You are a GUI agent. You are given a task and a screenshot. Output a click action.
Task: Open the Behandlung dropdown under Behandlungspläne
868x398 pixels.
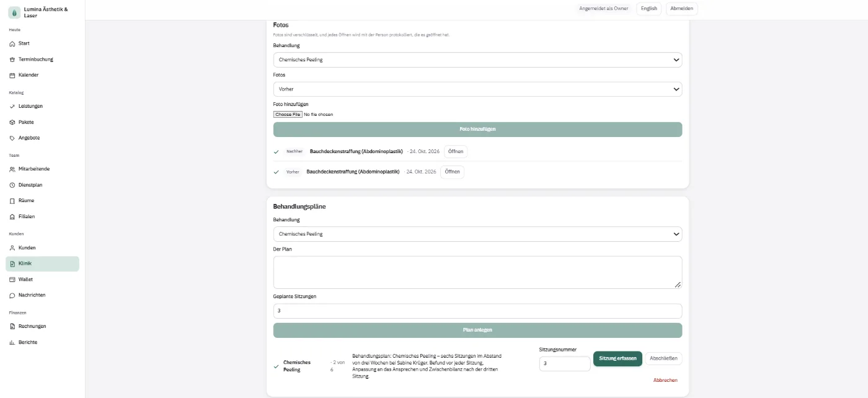(x=477, y=234)
